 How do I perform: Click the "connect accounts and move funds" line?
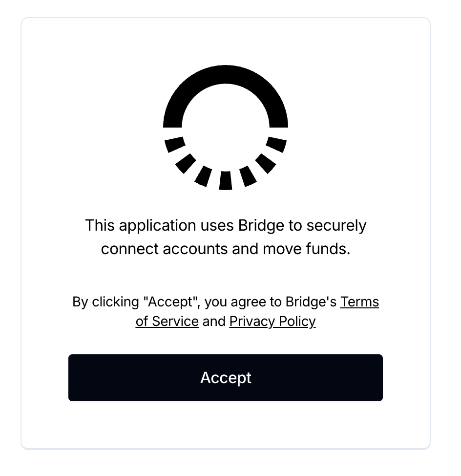click(225, 249)
